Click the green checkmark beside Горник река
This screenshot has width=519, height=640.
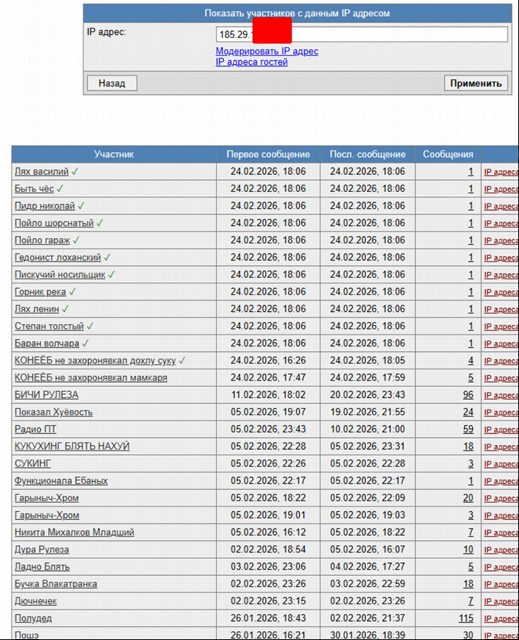pos(72,292)
